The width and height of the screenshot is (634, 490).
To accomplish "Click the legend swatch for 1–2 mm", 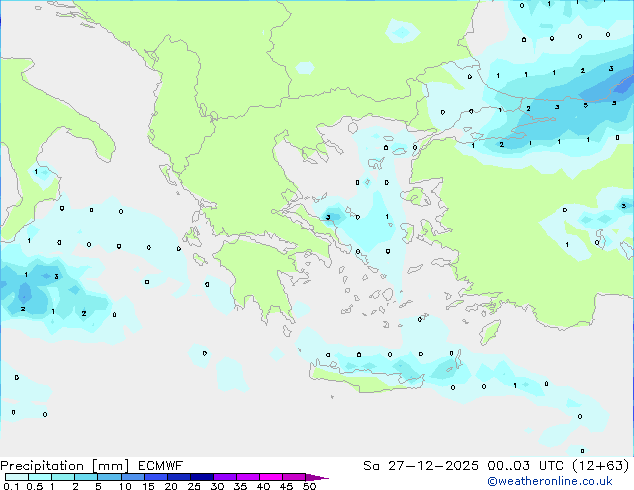I will pos(63,477).
